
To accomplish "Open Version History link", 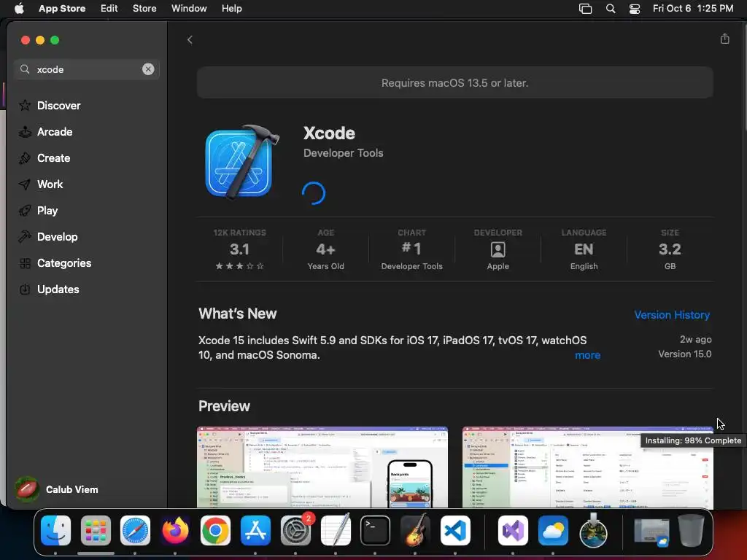I will pyautogui.click(x=672, y=315).
